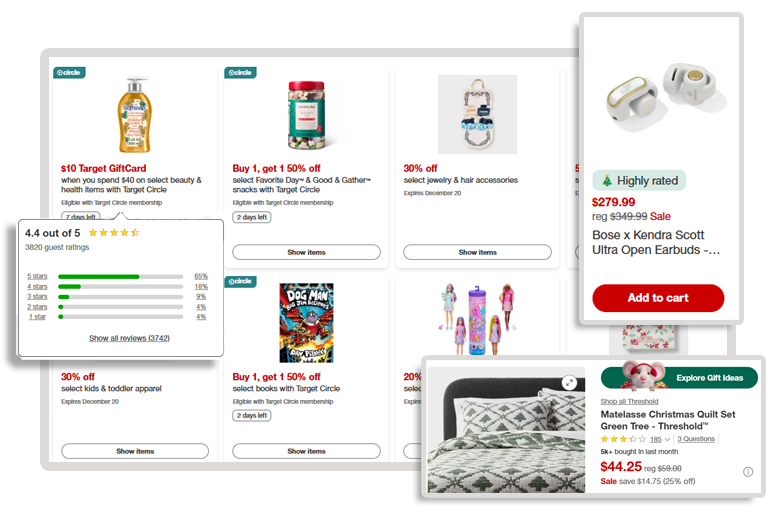Open the 185 ratings link for quilt
Image resolution: width=776 pixels, height=518 pixels.
656,439
